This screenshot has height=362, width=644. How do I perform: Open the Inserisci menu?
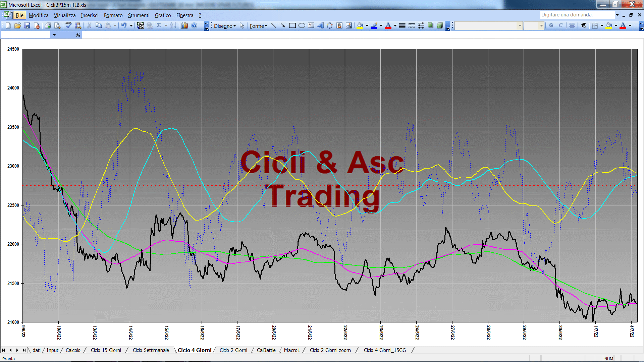click(90, 15)
